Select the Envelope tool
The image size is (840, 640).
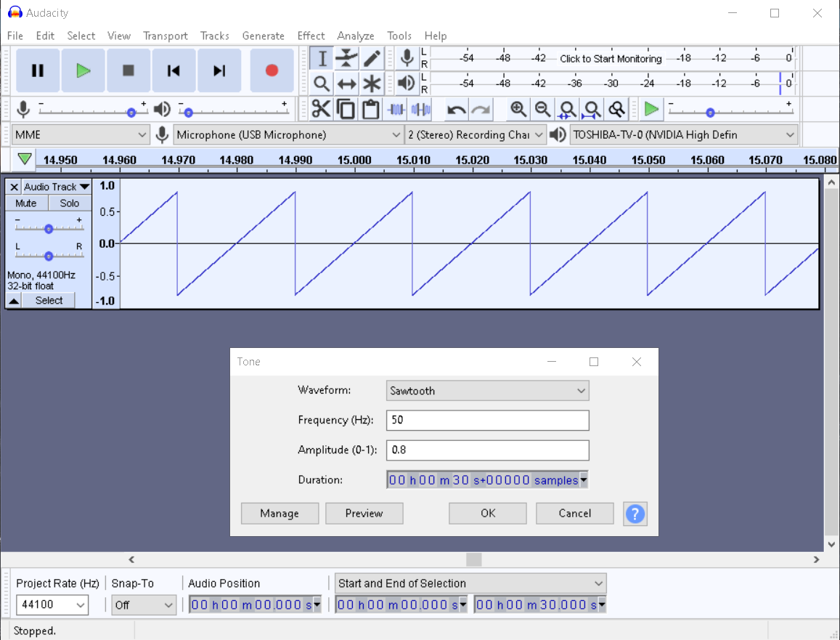pos(347,58)
